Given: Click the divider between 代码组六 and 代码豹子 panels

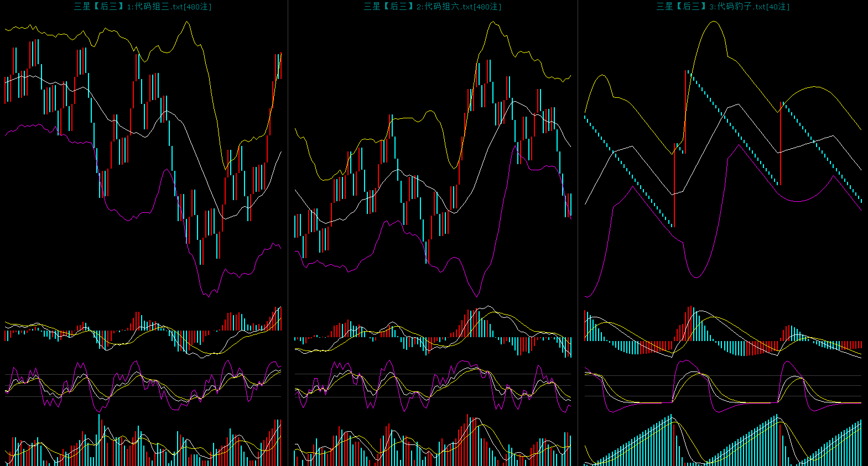Looking at the screenshot, I should (x=578, y=232).
